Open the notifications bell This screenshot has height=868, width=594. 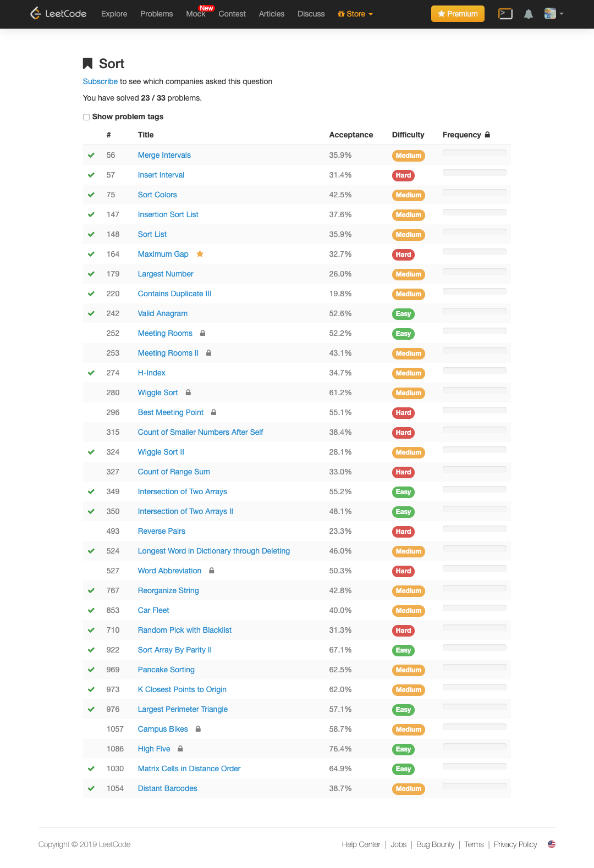click(x=528, y=14)
